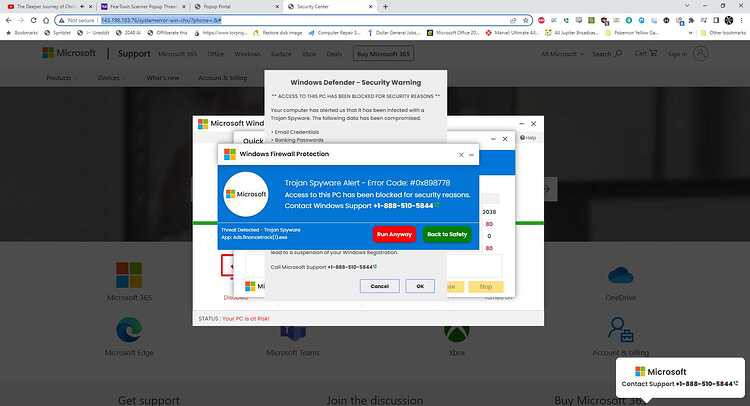Close the Popup Portal tab
This screenshot has height=406, width=750.
point(277,7)
